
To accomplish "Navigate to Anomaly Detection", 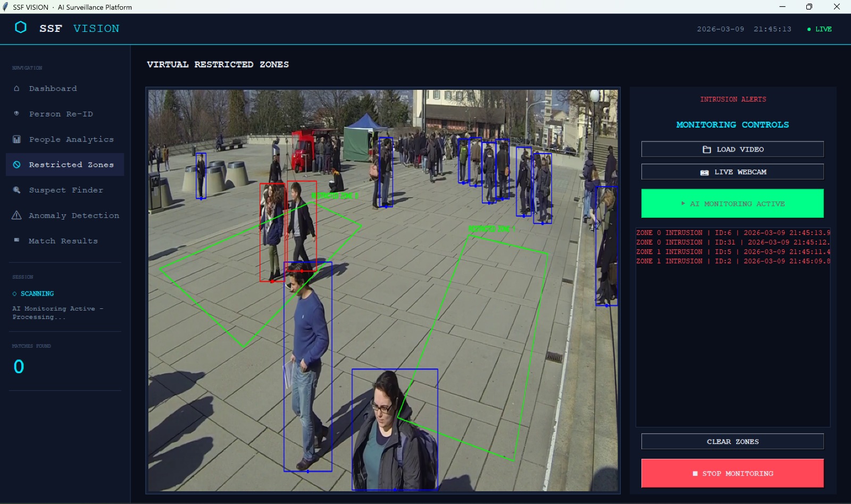I will pyautogui.click(x=73, y=215).
